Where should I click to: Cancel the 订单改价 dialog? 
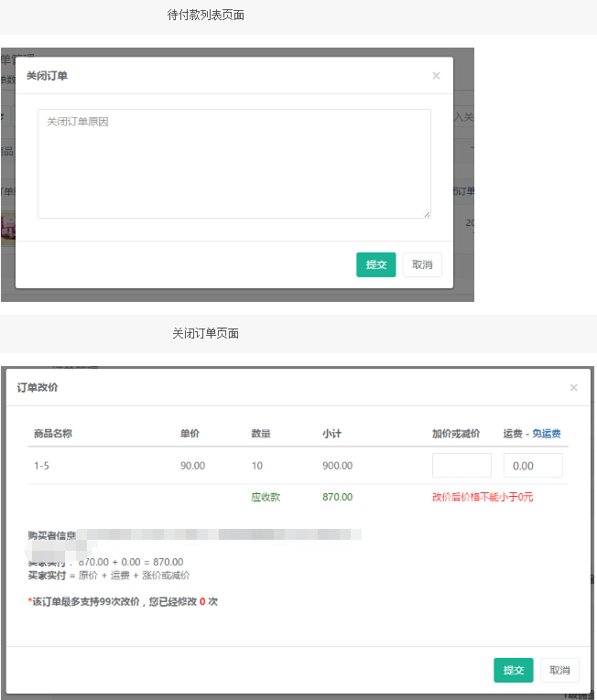point(559,670)
